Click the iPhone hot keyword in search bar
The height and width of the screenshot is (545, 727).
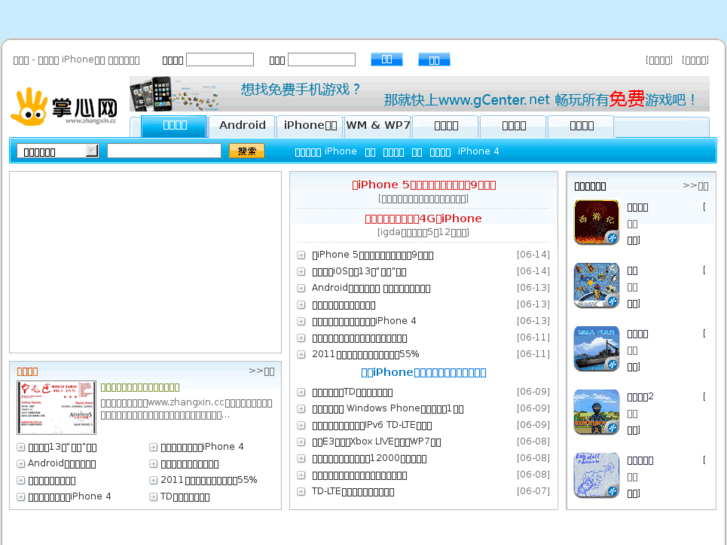[340, 152]
